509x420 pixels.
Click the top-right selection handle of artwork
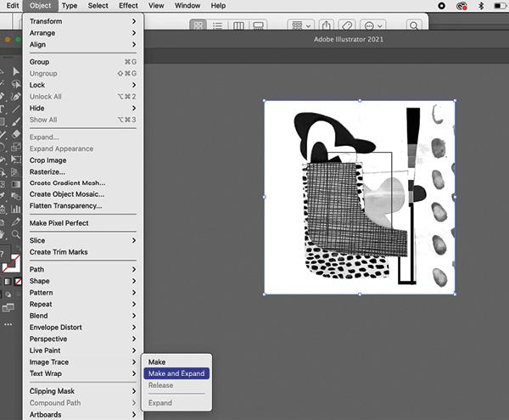pos(455,101)
